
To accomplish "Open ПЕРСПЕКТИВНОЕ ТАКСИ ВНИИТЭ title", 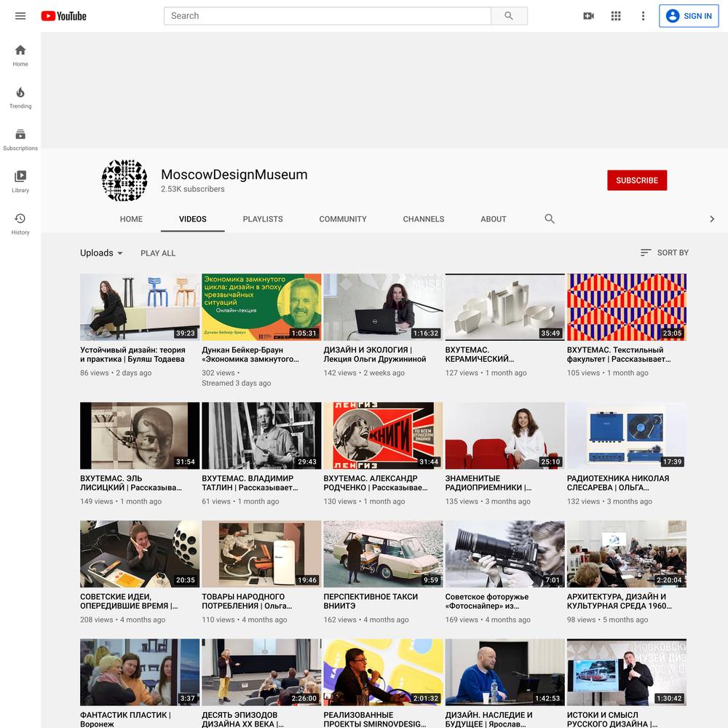I will (x=371, y=601).
